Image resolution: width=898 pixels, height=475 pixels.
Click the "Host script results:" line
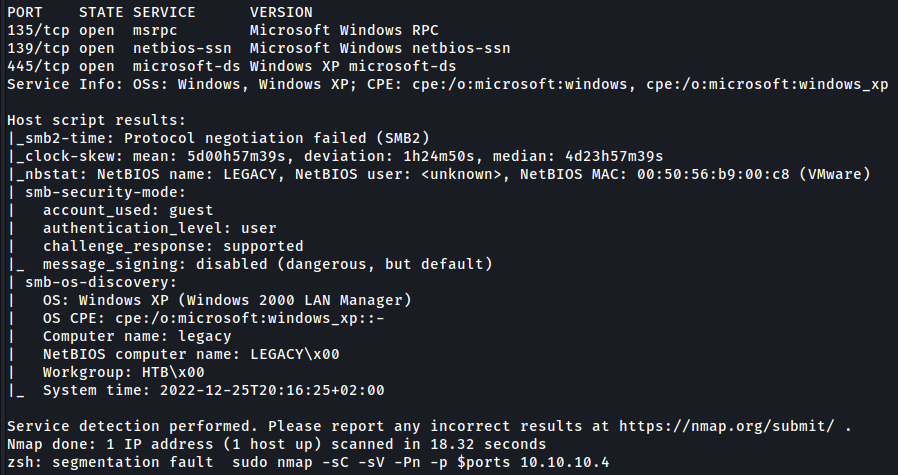click(86, 120)
